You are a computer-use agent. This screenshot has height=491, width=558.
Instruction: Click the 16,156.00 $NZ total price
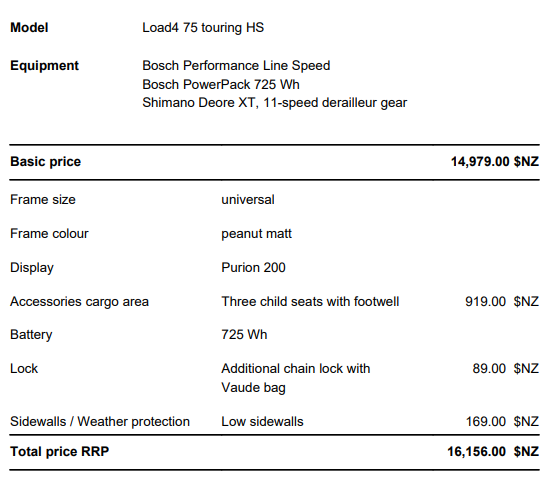pos(493,452)
